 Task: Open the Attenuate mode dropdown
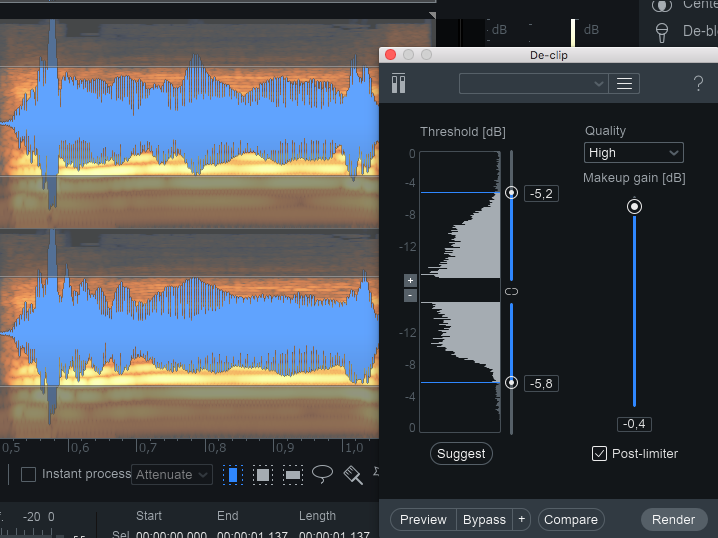click(172, 474)
